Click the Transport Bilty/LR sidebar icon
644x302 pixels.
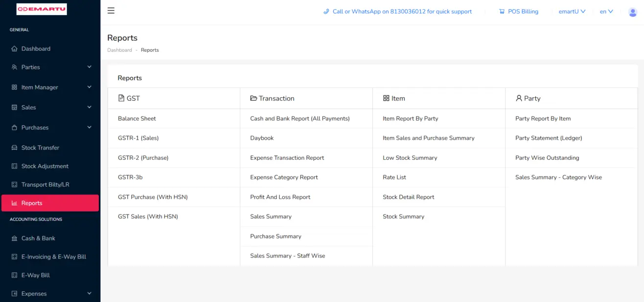click(x=14, y=185)
